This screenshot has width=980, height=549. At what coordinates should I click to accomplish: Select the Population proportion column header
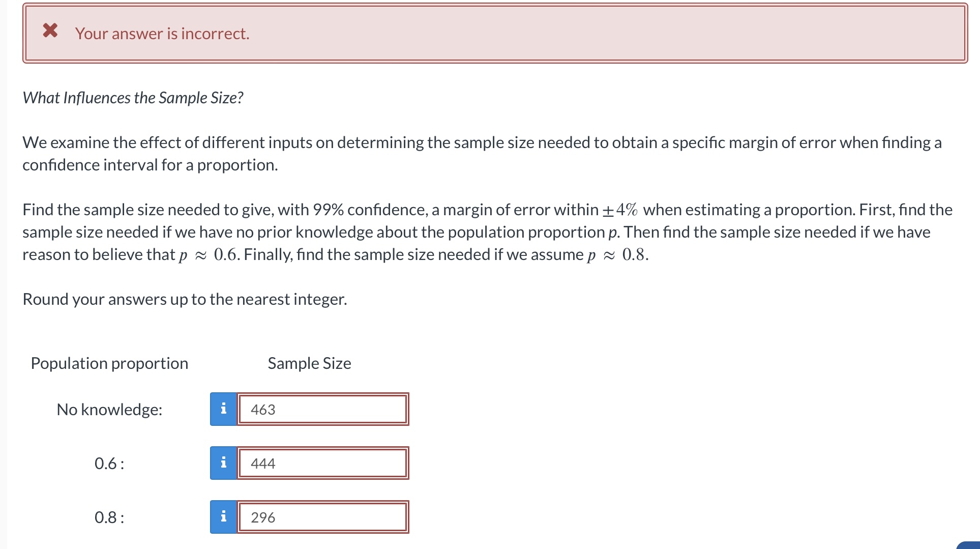tap(109, 363)
